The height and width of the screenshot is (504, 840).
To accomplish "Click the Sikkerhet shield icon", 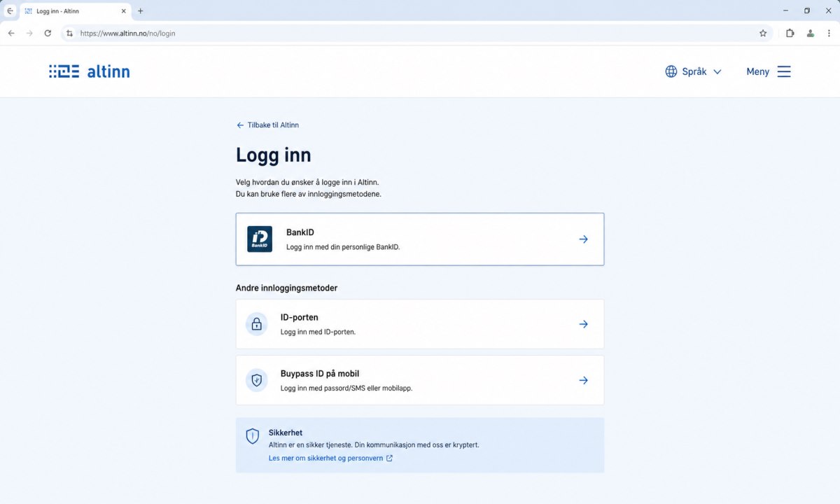I will coord(253,436).
